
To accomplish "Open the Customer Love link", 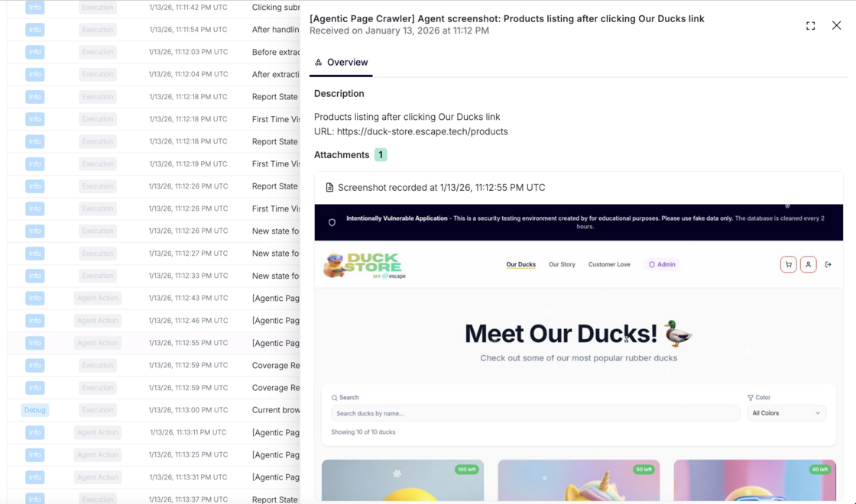I will click(x=609, y=265).
